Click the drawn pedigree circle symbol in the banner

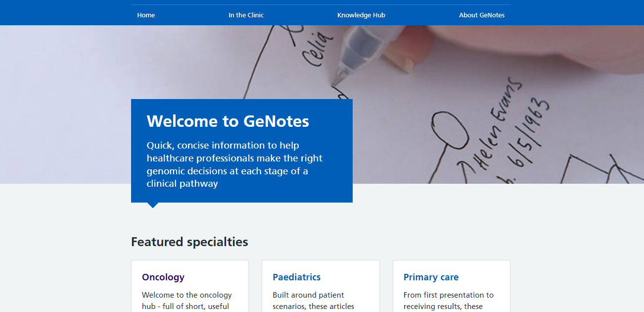pos(450,129)
